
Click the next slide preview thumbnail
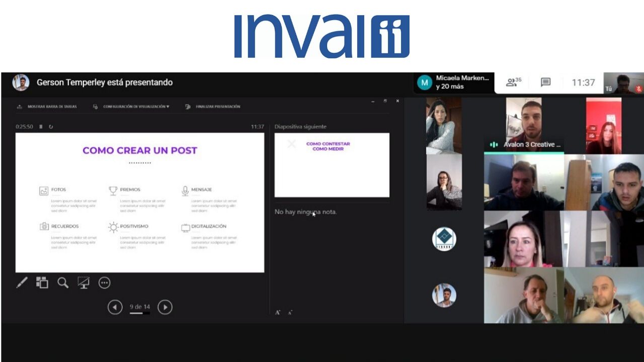[332, 165]
